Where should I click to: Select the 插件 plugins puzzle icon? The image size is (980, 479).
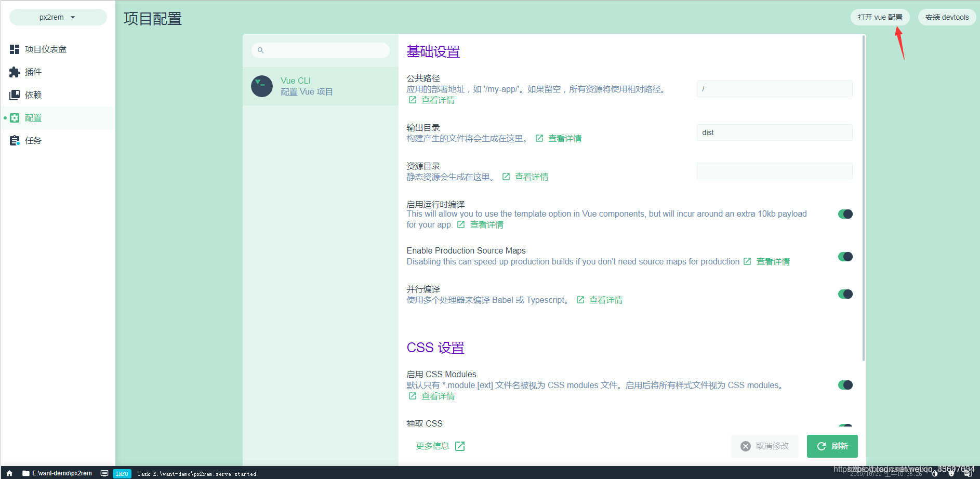click(x=14, y=72)
